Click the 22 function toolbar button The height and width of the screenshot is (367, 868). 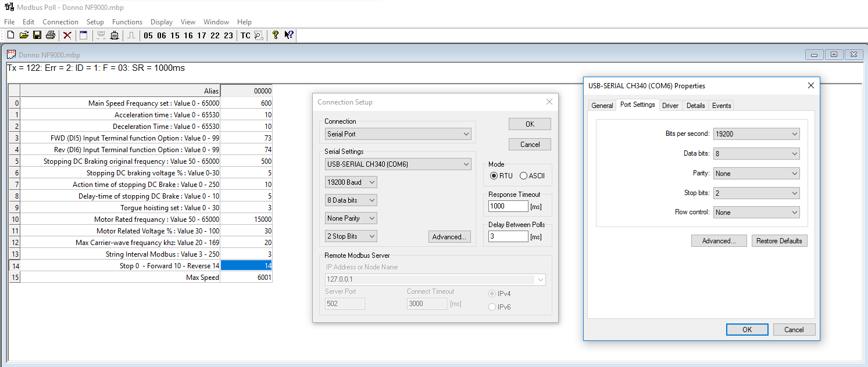click(x=215, y=35)
